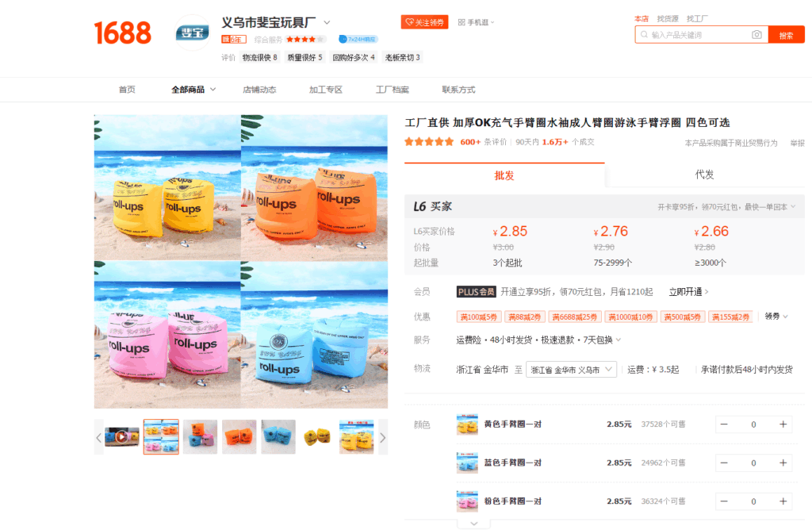The image size is (812, 530).
Task: Select the four-color collage thumbnail
Action: pyautogui.click(x=161, y=436)
